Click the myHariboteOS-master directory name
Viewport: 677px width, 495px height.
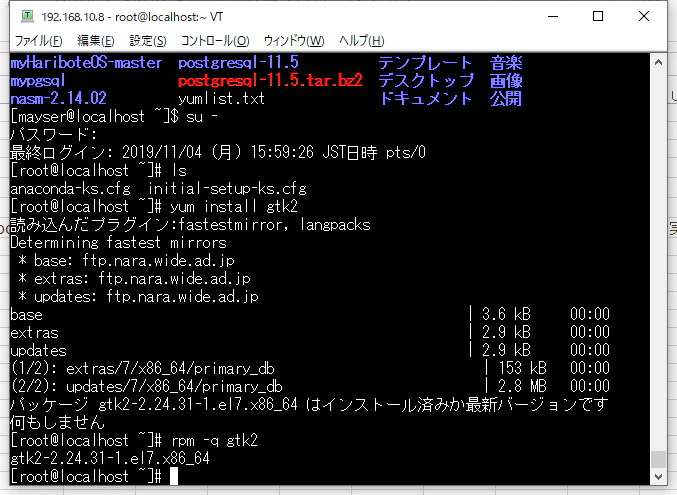[86, 63]
